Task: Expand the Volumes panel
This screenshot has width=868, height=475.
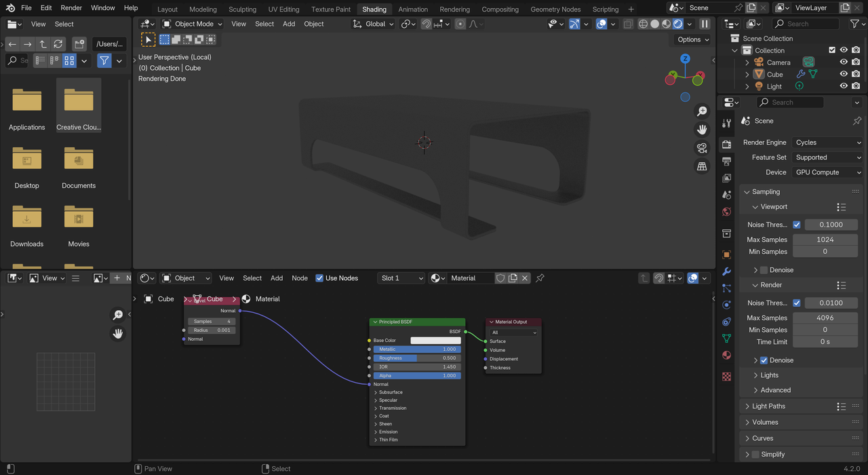Action: point(765,422)
